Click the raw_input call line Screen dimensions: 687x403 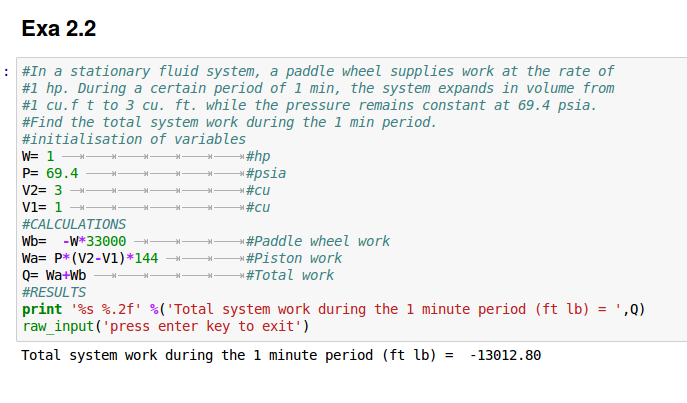[x=165, y=326]
